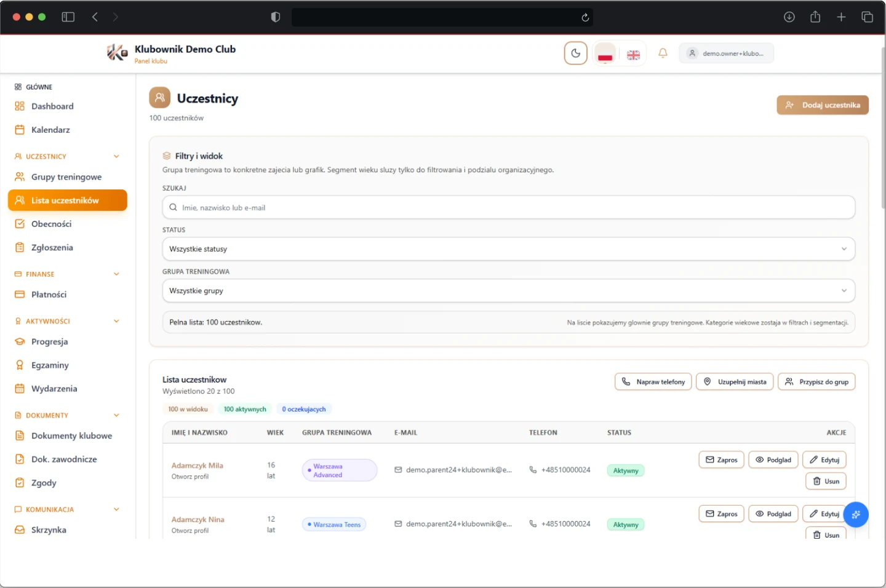This screenshot has height=588, width=886.
Task: Click the Klubownik logo icon
Action: coord(117,53)
